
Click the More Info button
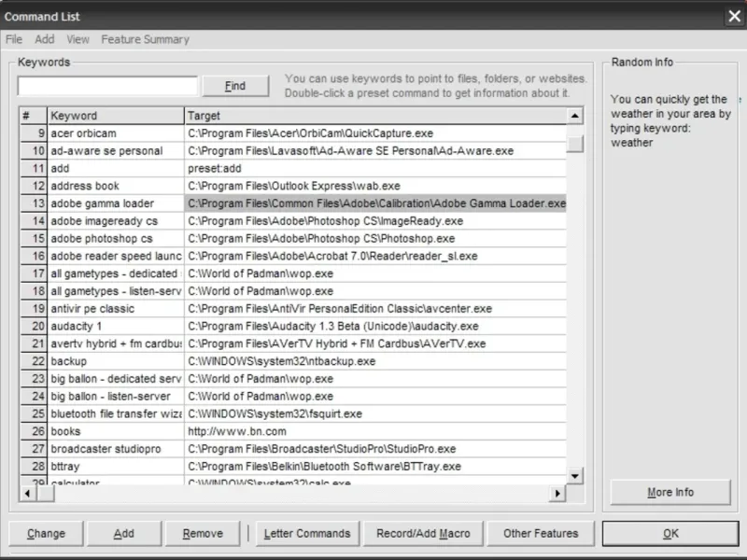coord(670,493)
